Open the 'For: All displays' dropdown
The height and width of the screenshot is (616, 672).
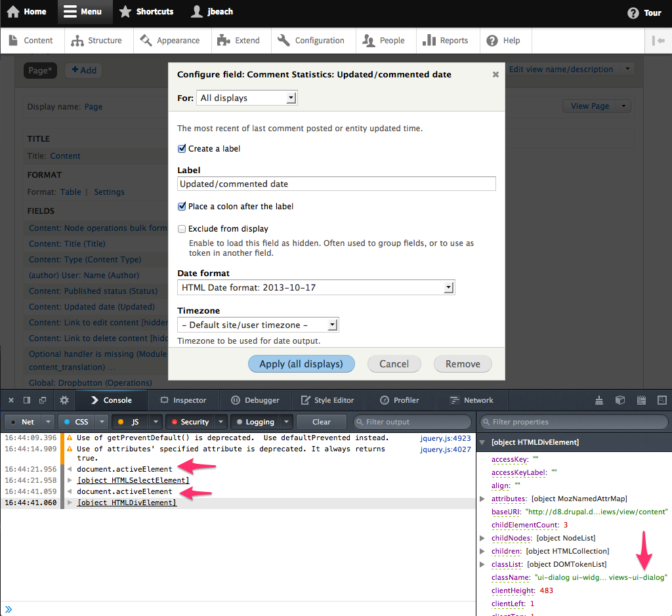247,98
